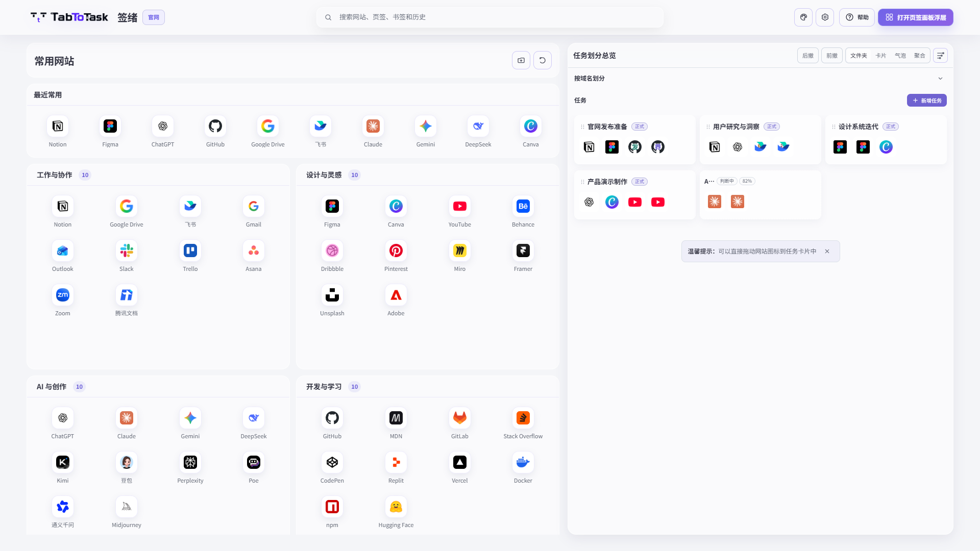Click the Dribbble icon

(332, 251)
